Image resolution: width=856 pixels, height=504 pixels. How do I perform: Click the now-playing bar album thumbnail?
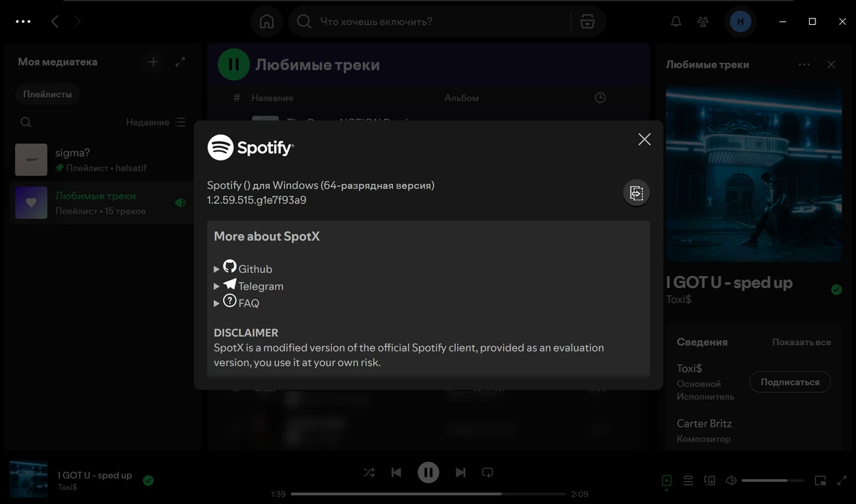point(29,479)
